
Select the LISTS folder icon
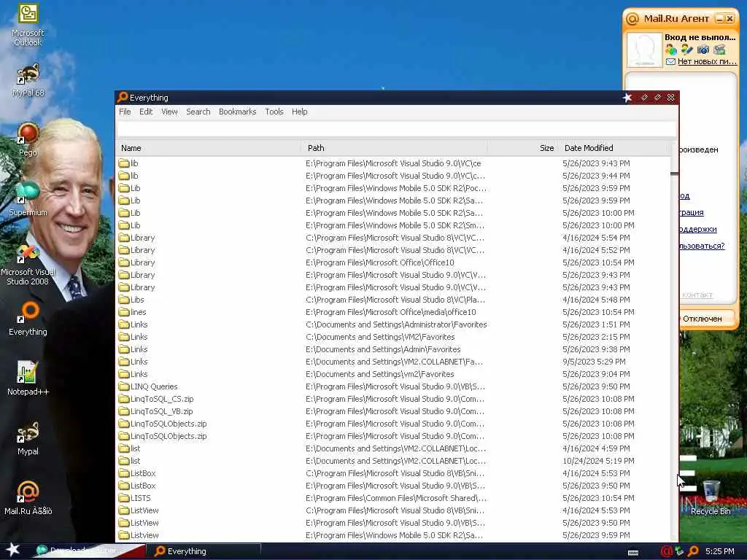click(x=124, y=498)
